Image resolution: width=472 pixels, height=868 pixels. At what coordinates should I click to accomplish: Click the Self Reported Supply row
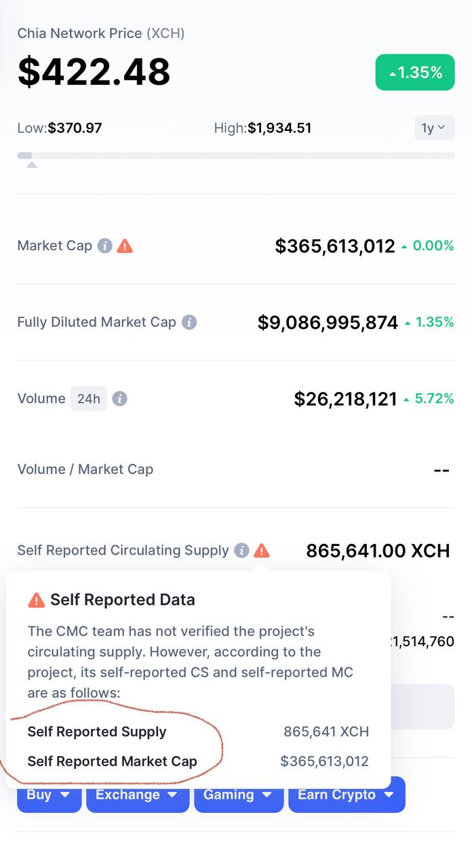[198, 732]
